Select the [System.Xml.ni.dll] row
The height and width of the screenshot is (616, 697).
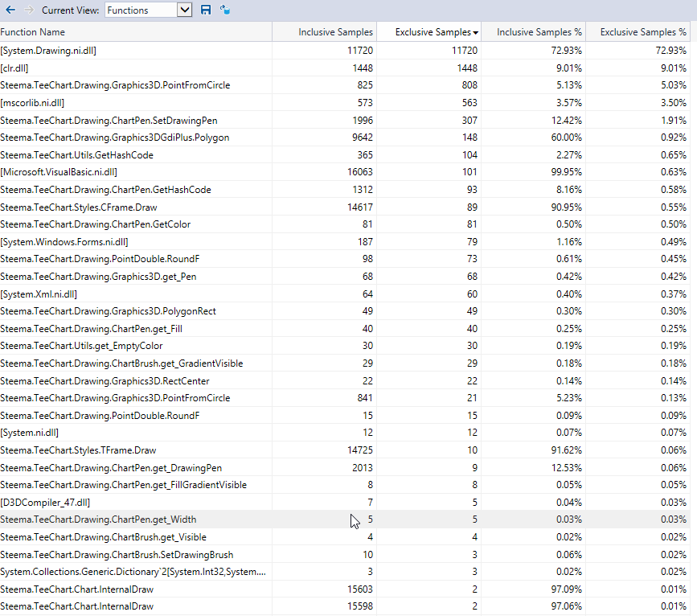click(345, 294)
